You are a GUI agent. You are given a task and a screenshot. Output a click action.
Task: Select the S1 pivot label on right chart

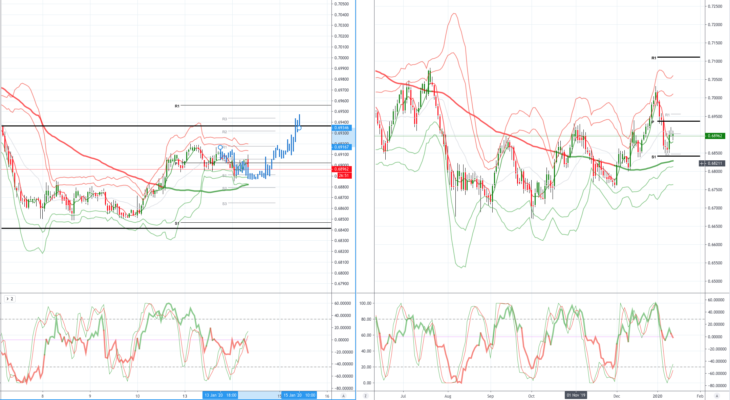654,157
